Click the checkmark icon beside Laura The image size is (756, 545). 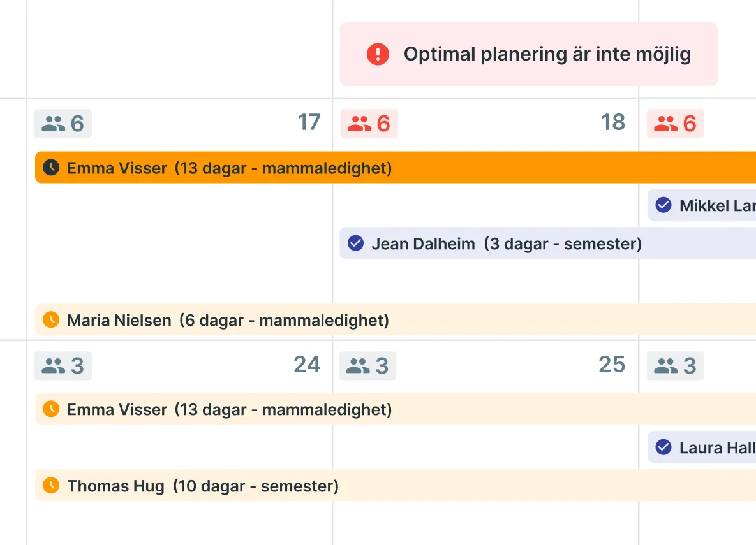pyautogui.click(x=663, y=447)
